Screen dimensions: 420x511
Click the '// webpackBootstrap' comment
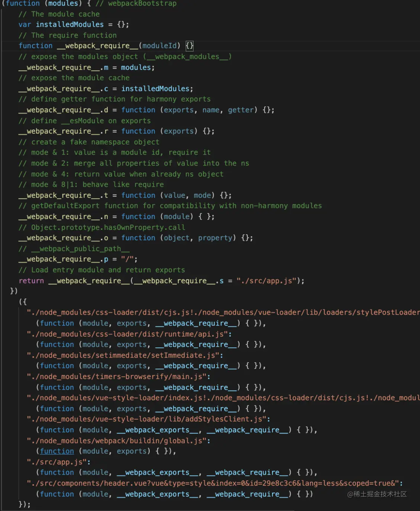[x=136, y=3]
